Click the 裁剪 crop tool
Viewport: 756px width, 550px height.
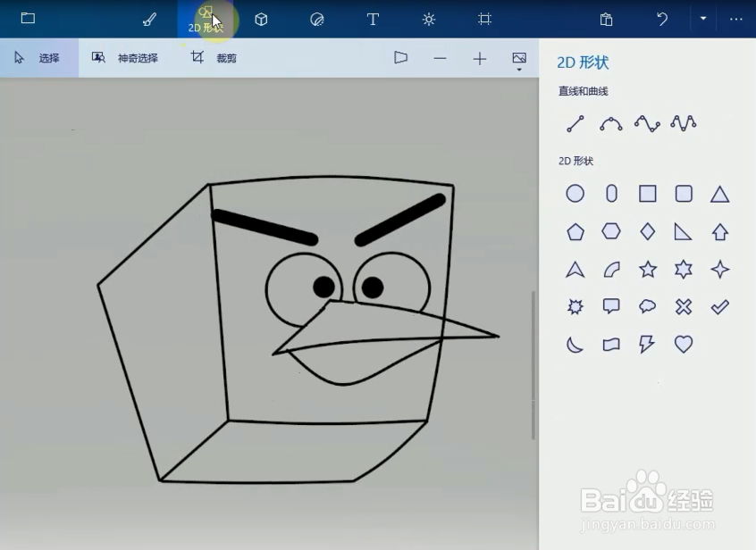pyautogui.click(x=213, y=58)
